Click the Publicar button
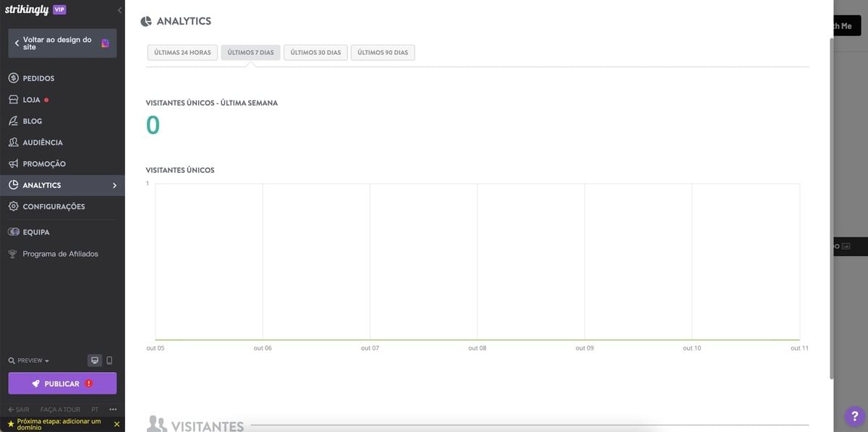Image resolution: width=868 pixels, height=432 pixels. [x=62, y=384]
